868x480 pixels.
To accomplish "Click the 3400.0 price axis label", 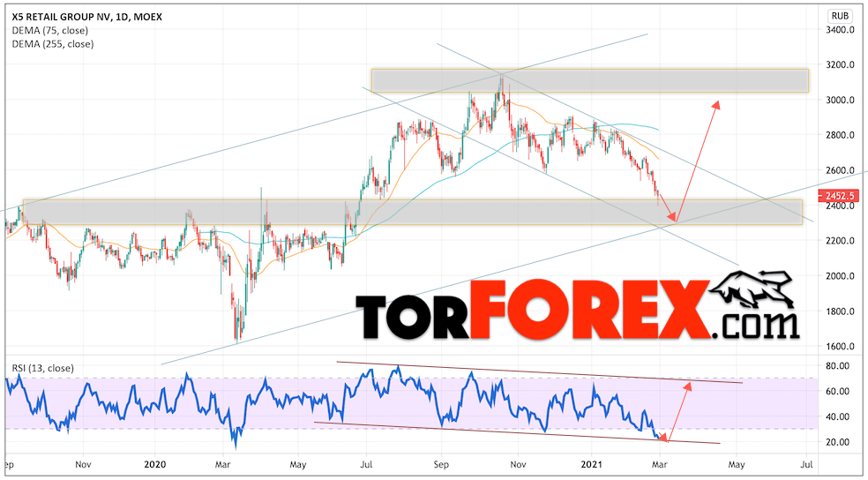I will point(841,29).
